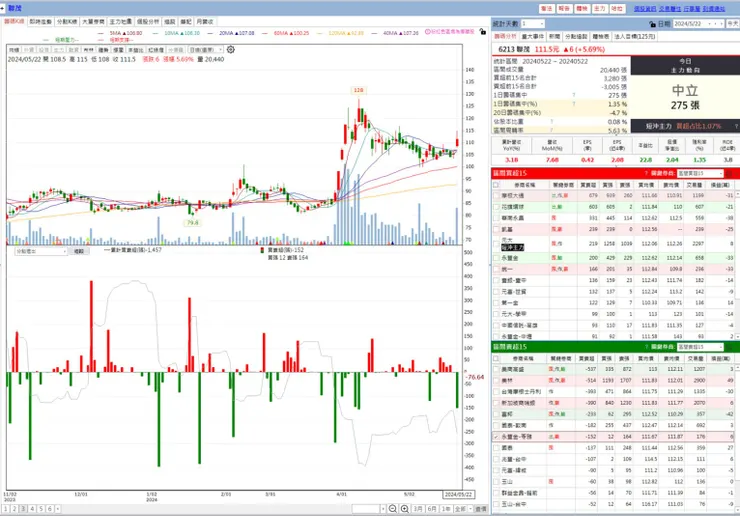The image size is (740, 516).
Task: Toggle select-all checkbox in buy-list header
Action: coord(496,185)
